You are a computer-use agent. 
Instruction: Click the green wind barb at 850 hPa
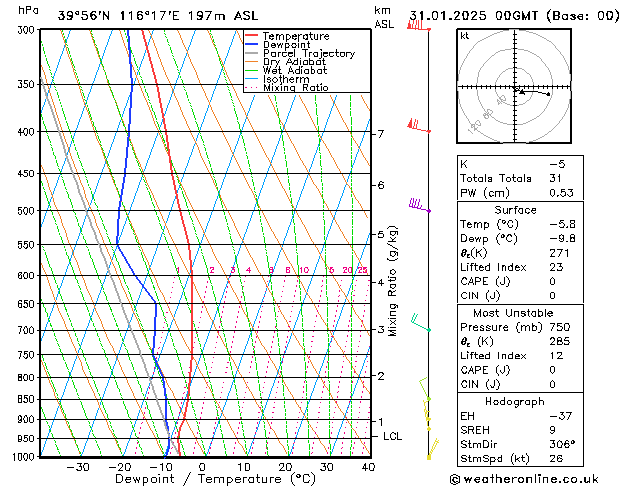(424, 389)
